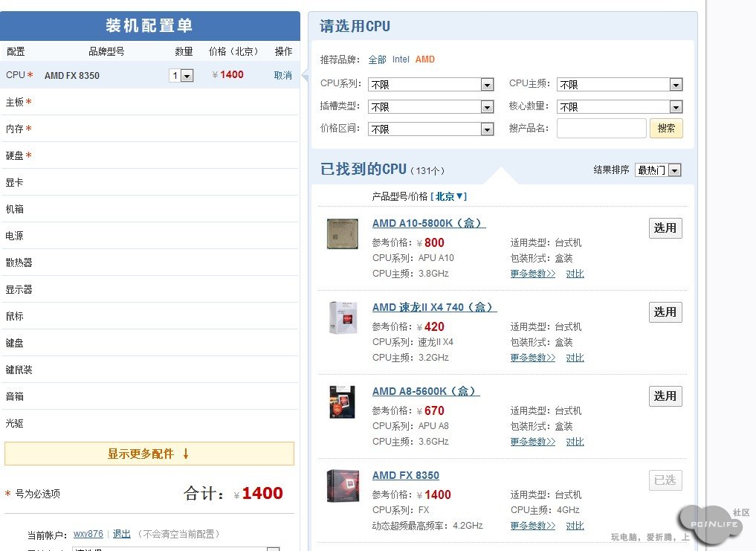Click 取消 to remove the selected CPU
Viewport: 756px width, 551px height.
tap(283, 75)
